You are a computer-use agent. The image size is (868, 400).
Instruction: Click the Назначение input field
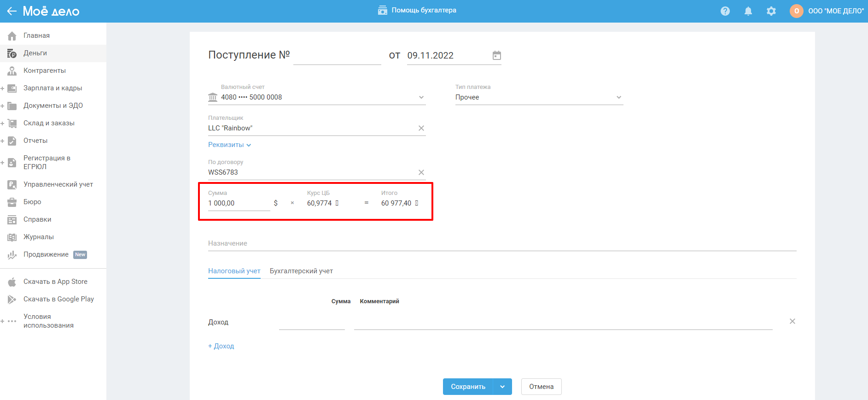[502, 243]
